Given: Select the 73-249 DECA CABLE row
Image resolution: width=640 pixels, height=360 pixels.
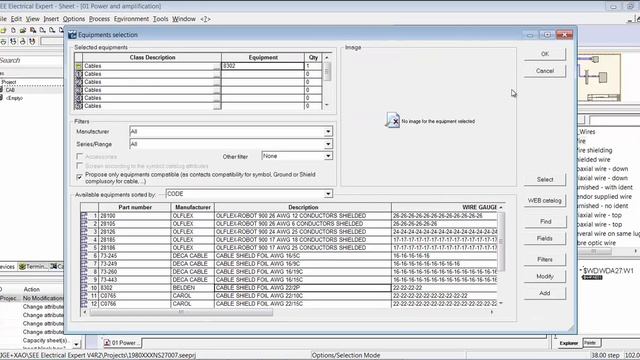Looking at the screenshot, I should pyautogui.click(x=289, y=264).
